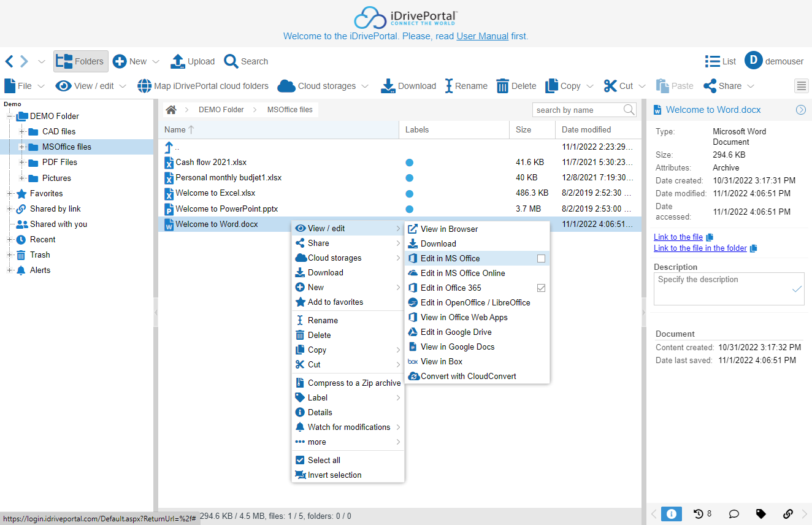Open the version history icon in bottom panel
812x525 pixels.
(699, 514)
